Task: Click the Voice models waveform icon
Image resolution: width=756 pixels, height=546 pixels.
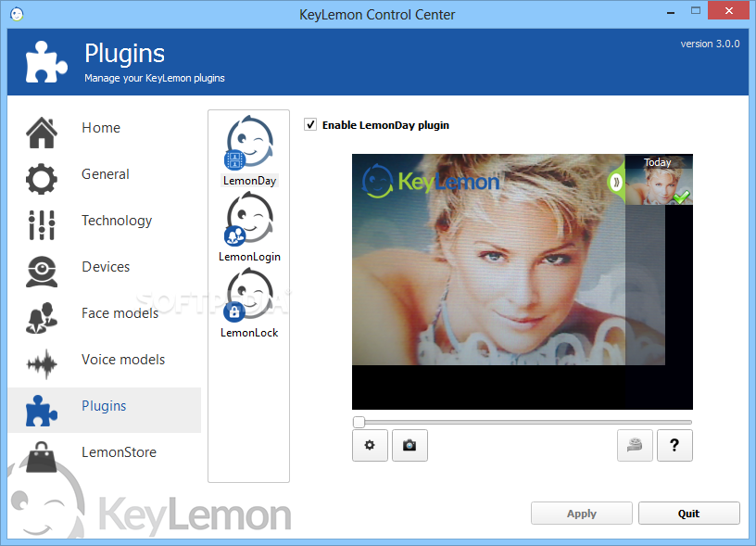Action: [42, 364]
